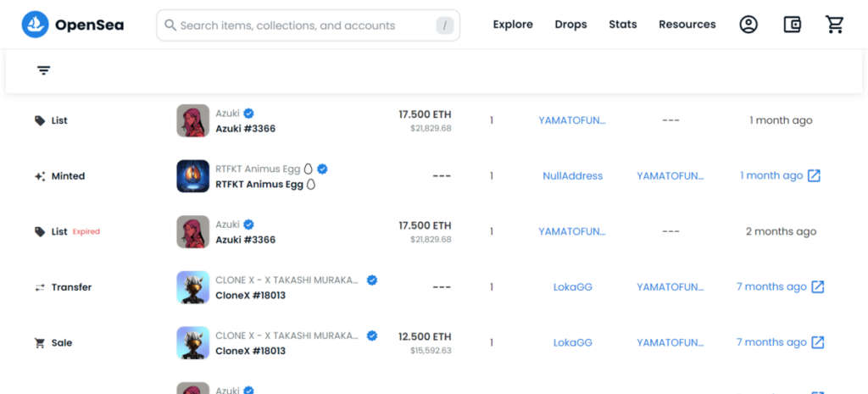Expand the Resources menu
Image resolution: width=868 pixels, height=394 pixels.
pos(687,25)
